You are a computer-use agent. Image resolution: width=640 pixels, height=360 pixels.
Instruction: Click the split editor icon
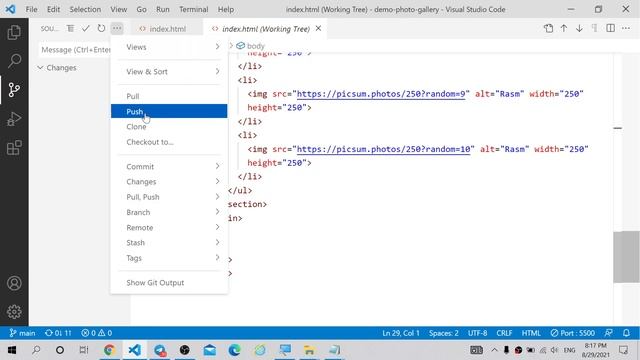pyautogui.click(x=610, y=28)
